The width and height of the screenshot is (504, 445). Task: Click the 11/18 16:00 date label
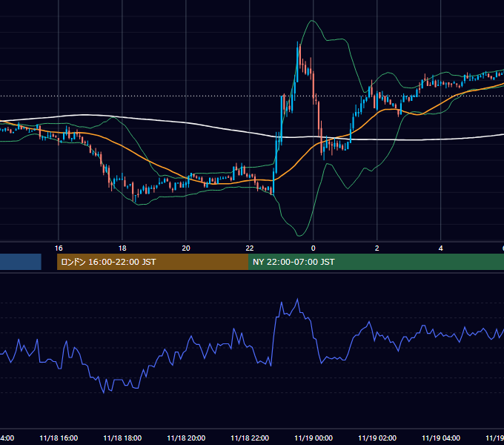59,438
